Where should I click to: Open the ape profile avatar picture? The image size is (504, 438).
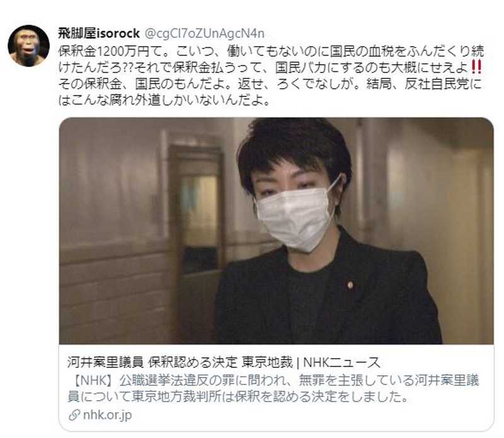pos(28,45)
